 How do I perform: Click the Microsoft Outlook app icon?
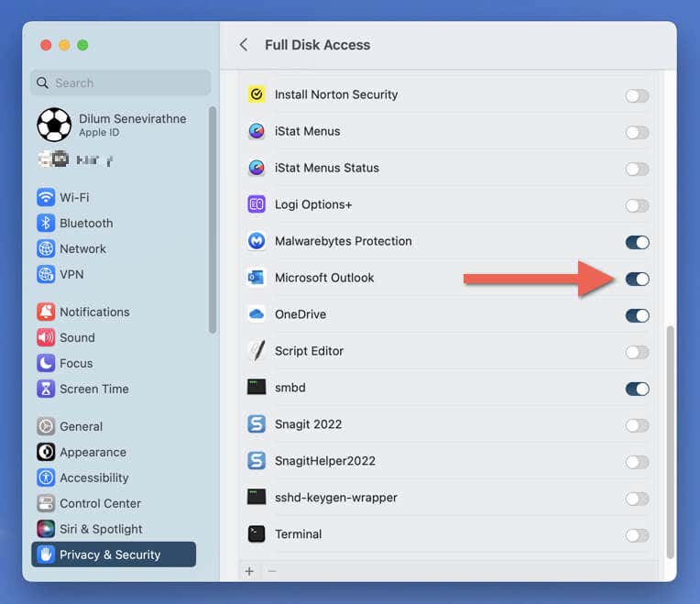click(257, 277)
